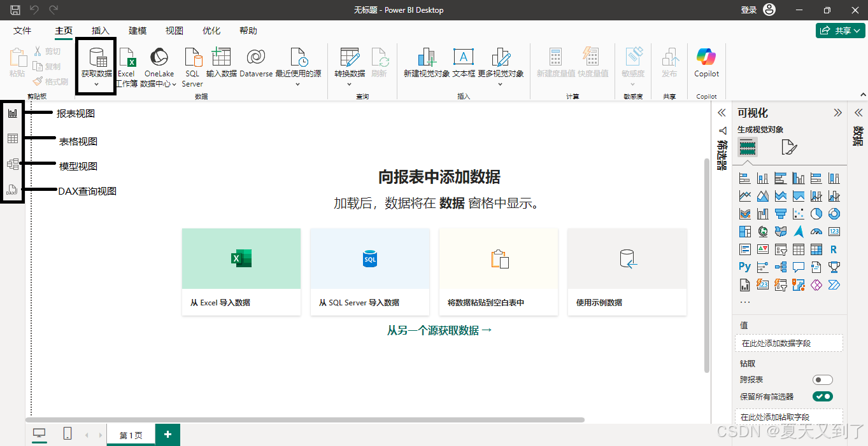The width and height of the screenshot is (868, 446).
Task: Click the 使用示例数据 card
Action: 627,272
